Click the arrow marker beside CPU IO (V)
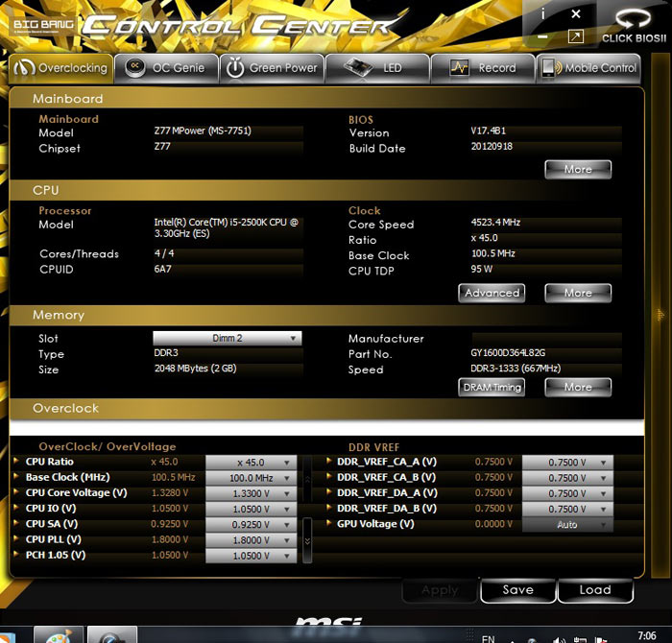This screenshot has width=672, height=643. click(16, 508)
